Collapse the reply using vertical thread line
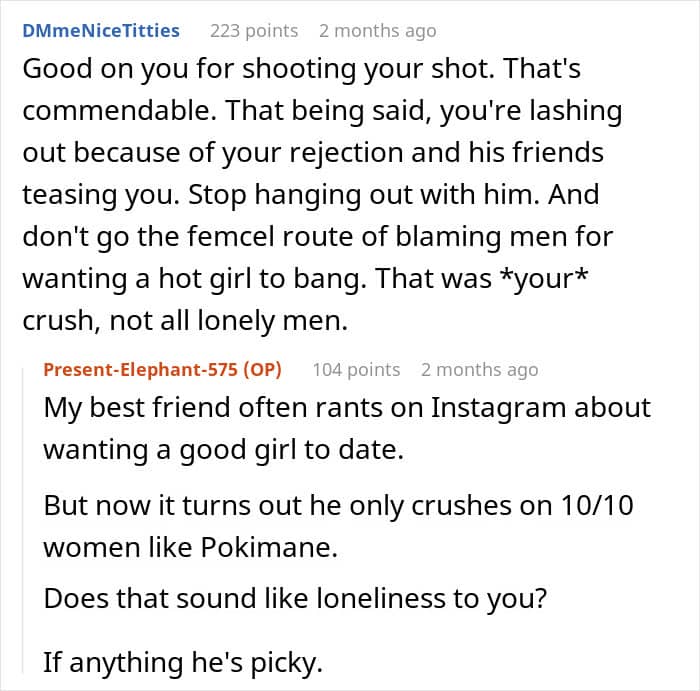Image resolution: width=700 pixels, height=691 pixels. tap(23, 520)
